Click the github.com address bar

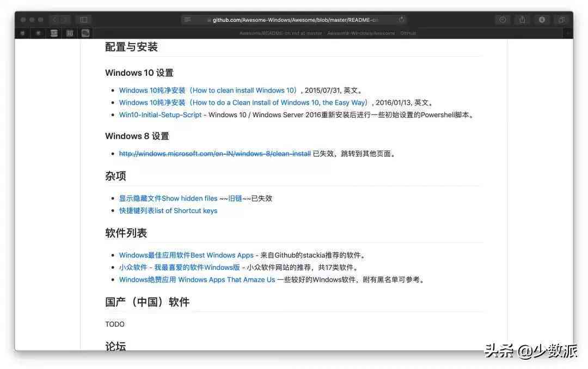pyautogui.click(x=295, y=20)
